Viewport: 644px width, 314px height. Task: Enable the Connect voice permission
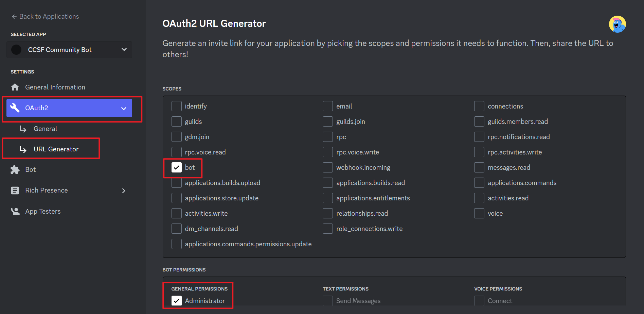click(479, 301)
